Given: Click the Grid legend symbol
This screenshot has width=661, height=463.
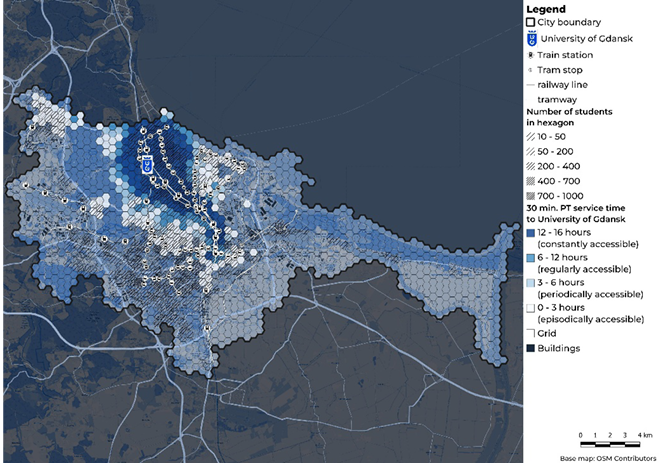Looking at the screenshot, I should (x=531, y=333).
